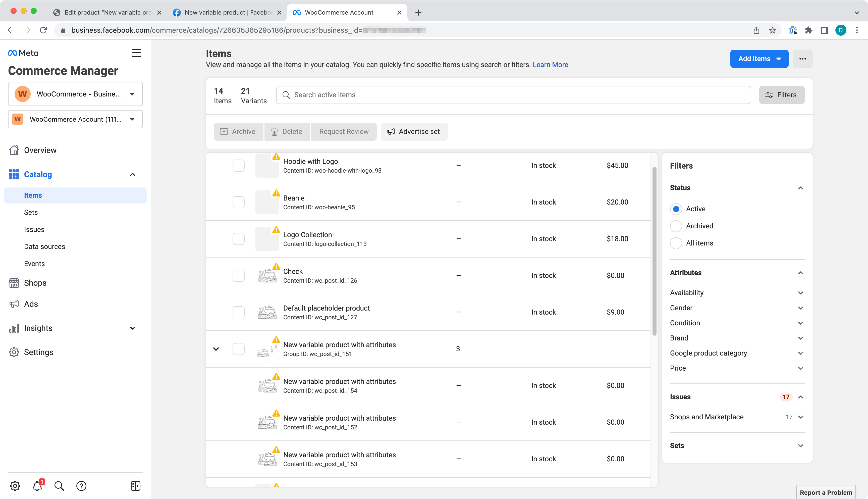Click the Shops storefront icon

pos(14,283)
